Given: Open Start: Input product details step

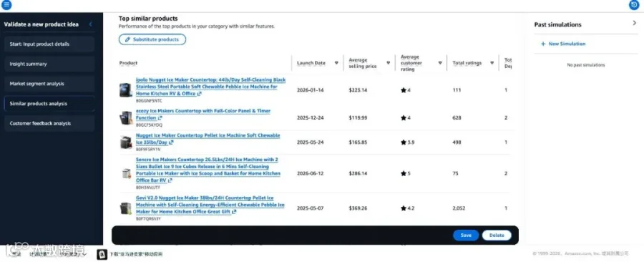Looking at the screenshot, I should click(x=49, y=44).
